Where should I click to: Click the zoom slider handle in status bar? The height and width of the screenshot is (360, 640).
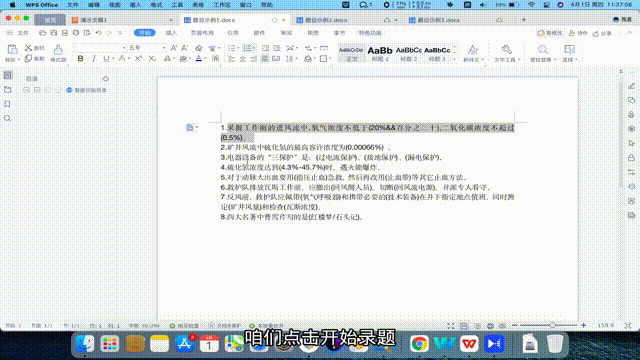(x=552, y=325)
